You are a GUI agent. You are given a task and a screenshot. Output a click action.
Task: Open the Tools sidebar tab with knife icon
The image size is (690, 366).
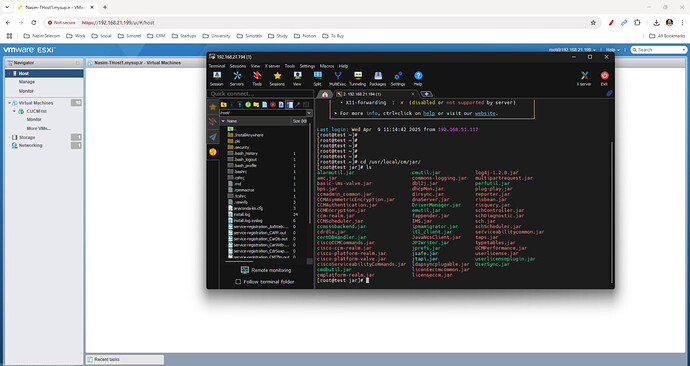pos(213,122)
